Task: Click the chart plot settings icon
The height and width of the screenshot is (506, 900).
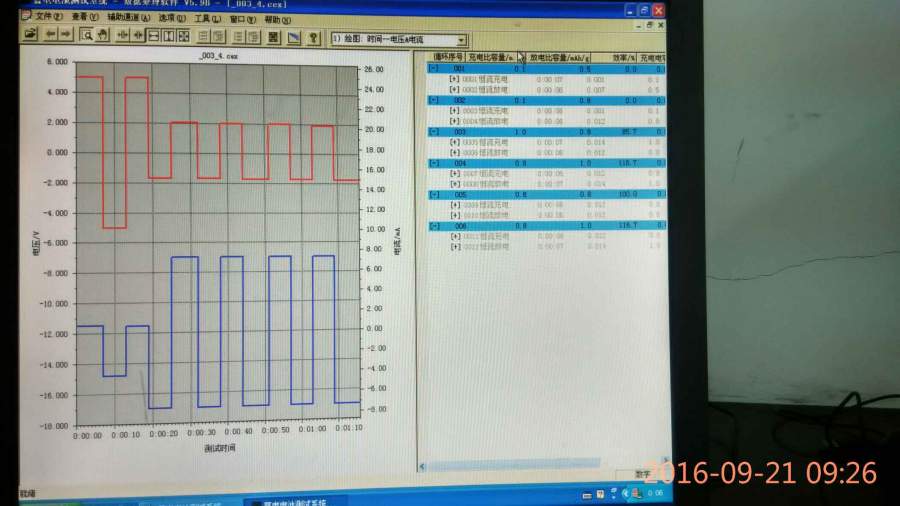Action: pyautogui.click(x=293, y=38)
